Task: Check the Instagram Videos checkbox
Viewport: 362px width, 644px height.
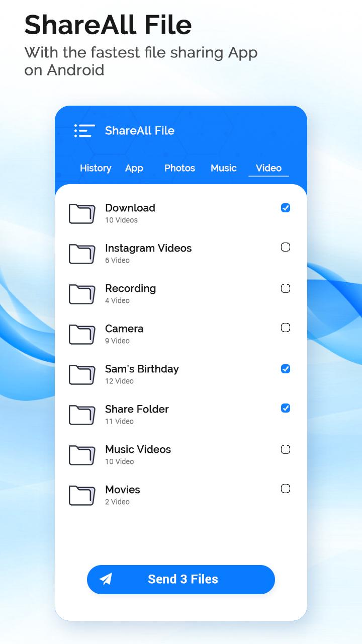Action: (286, 247)
